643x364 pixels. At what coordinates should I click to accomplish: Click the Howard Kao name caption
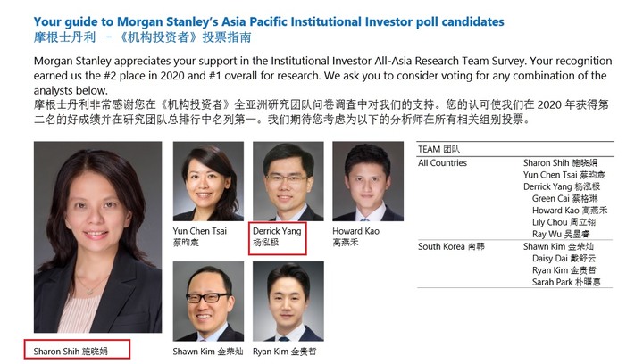coord(356,236)
